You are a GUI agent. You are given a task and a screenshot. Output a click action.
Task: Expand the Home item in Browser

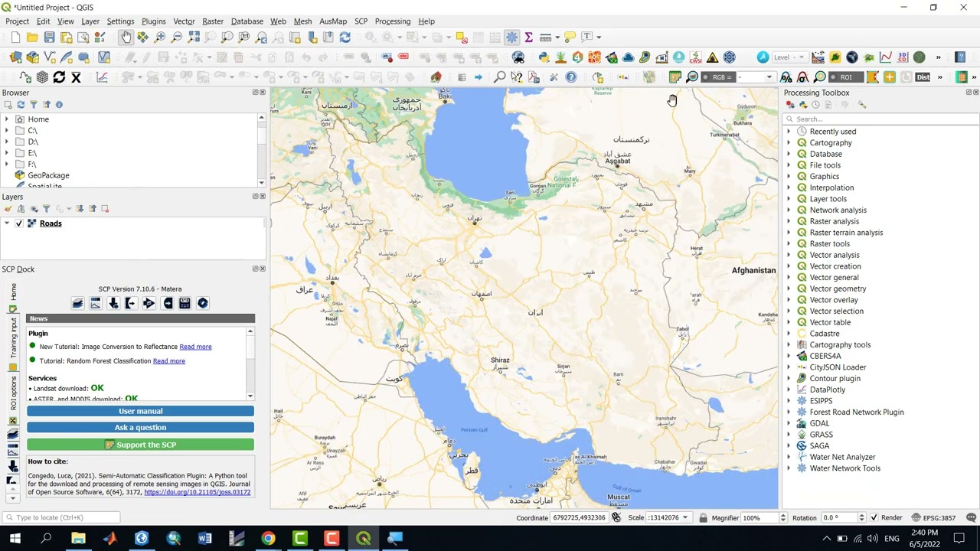point(7,119)
